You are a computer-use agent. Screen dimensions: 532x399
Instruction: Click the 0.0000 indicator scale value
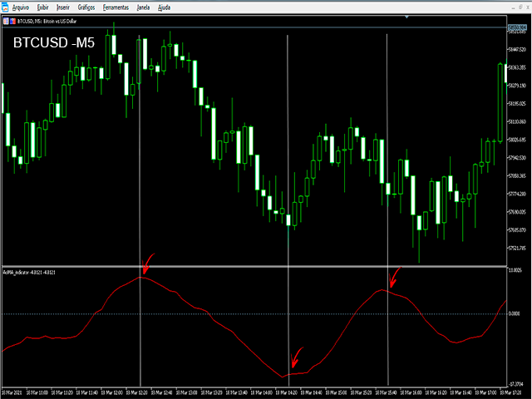(515, 313)
